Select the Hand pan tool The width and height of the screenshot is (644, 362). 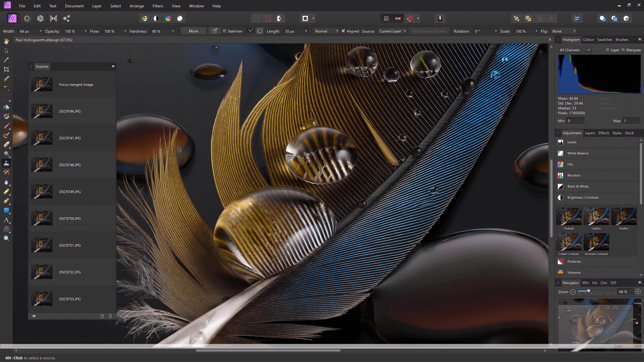coord(6,41)
